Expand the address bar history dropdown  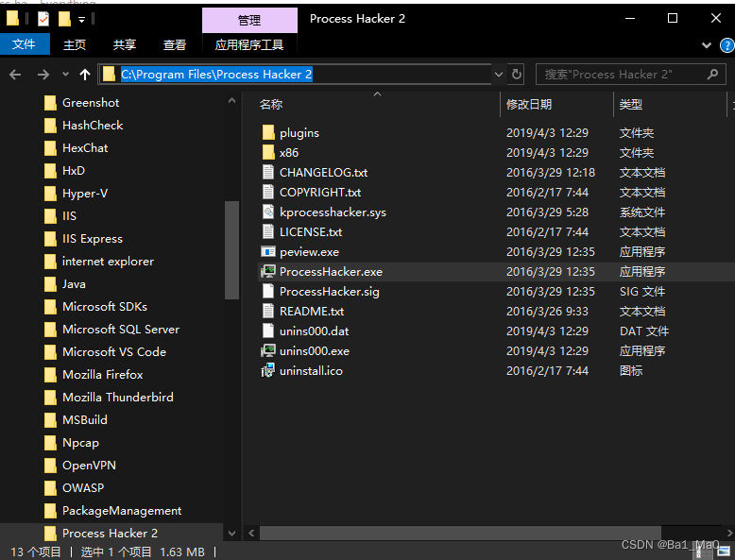pyautogui.click(x=499, y=75)
